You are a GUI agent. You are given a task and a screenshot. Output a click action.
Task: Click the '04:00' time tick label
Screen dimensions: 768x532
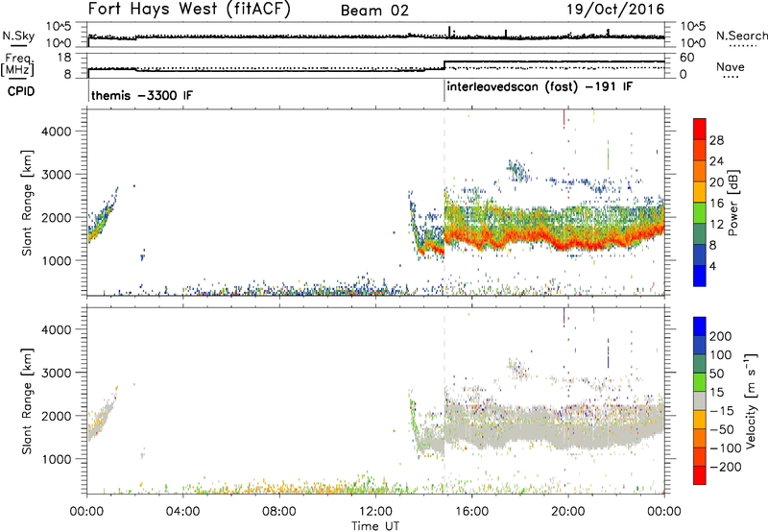click(x=182, y=512)
